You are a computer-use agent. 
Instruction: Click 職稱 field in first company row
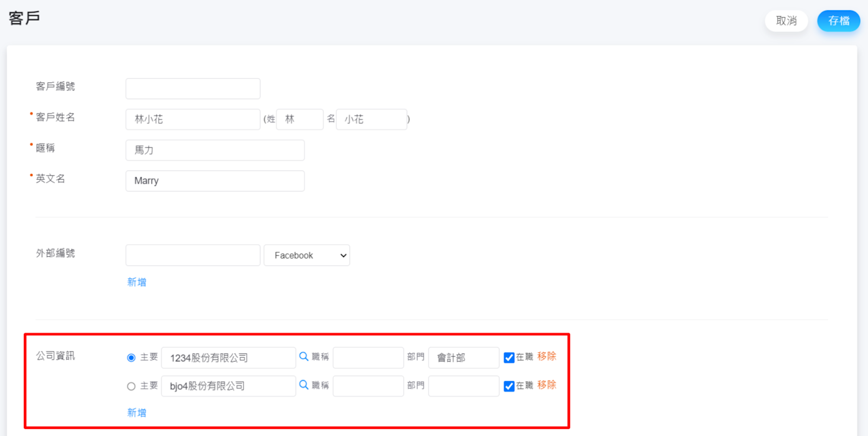[368, 358]
